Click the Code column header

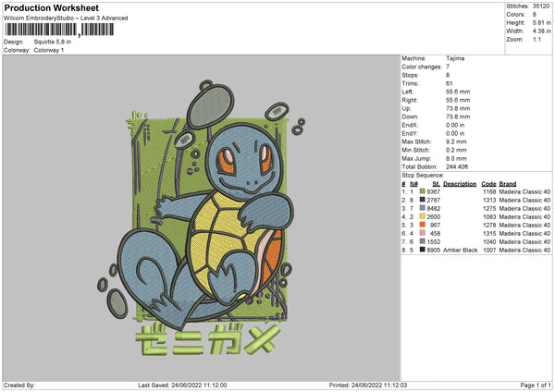coord(488,183)
